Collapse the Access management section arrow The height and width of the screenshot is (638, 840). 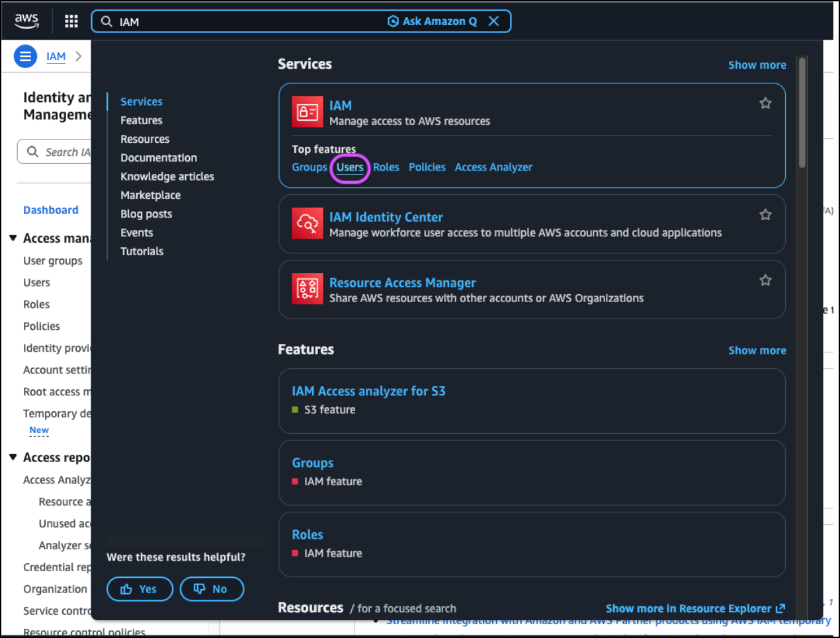coord(13,238)
